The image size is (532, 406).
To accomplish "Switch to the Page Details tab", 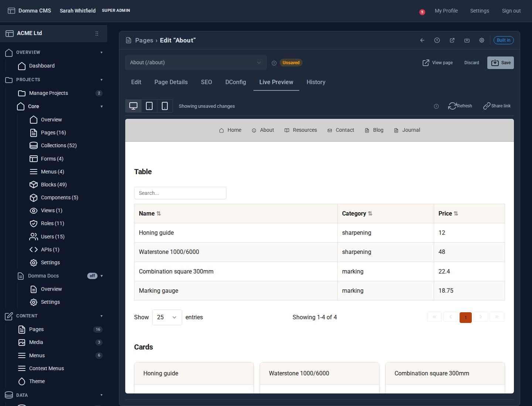I will [x=171, y=82].
